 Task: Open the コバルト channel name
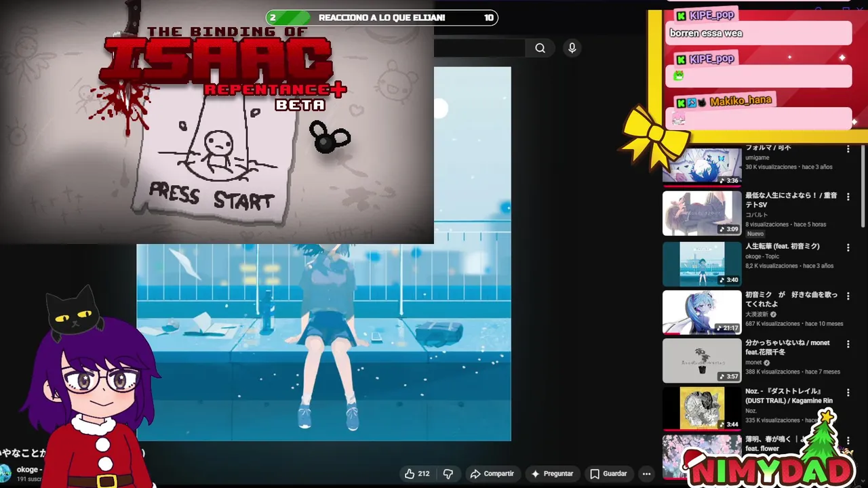[x=756, y=215]
